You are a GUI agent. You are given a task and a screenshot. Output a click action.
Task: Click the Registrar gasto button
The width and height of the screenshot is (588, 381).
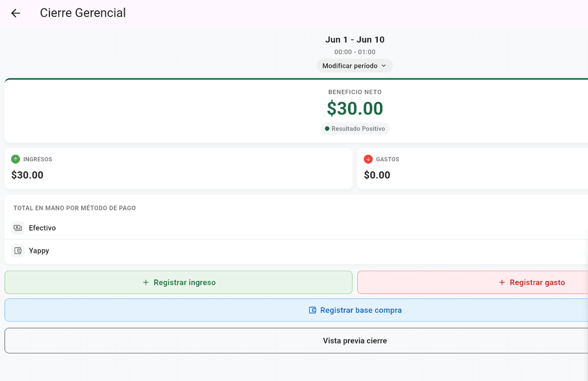[x=473, y=282]
